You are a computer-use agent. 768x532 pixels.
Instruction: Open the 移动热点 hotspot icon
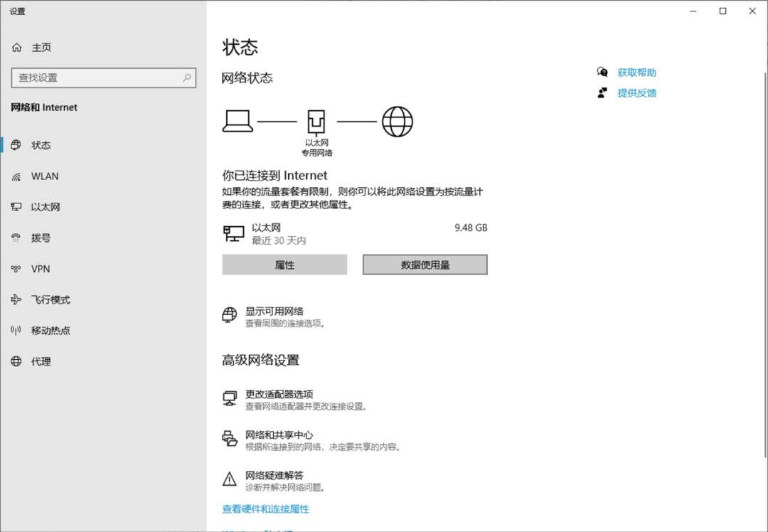[x=16, y=331]
